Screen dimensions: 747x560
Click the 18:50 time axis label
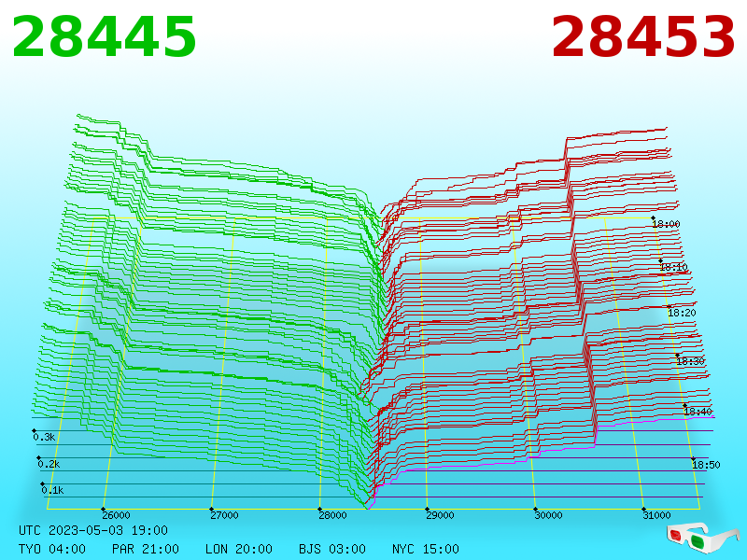click(706, 465)
